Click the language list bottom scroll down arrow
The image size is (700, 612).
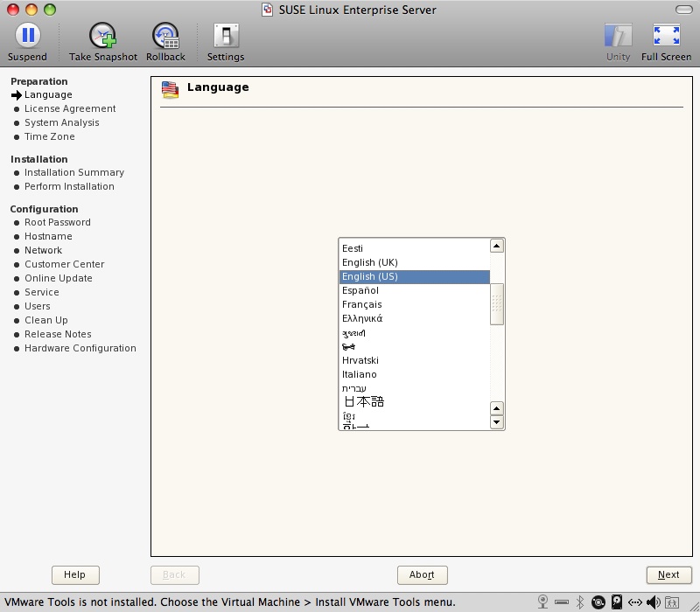coord(497,422)
